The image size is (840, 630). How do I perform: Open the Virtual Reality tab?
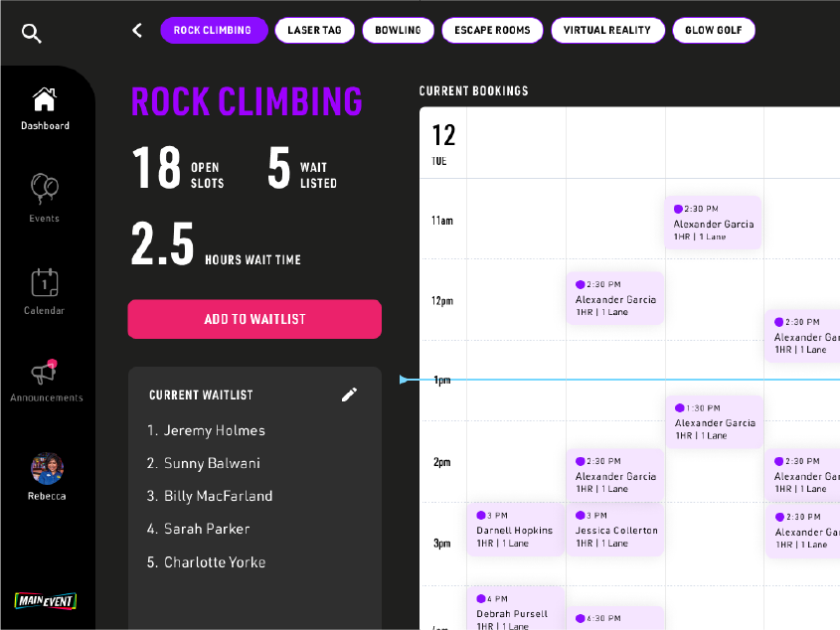coord(606,31)
